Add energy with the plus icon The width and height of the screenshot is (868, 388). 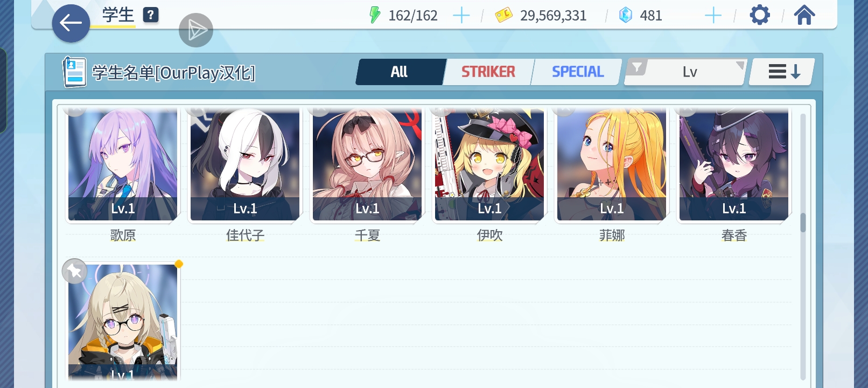(461, 16)
